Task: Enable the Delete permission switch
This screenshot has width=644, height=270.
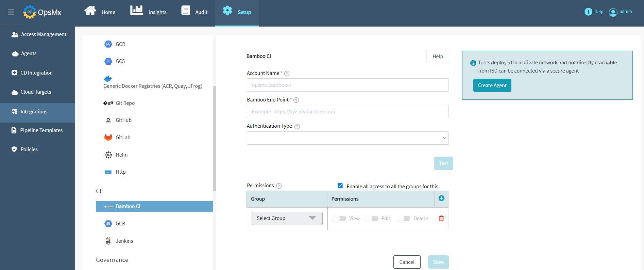Action: [404, 219]
